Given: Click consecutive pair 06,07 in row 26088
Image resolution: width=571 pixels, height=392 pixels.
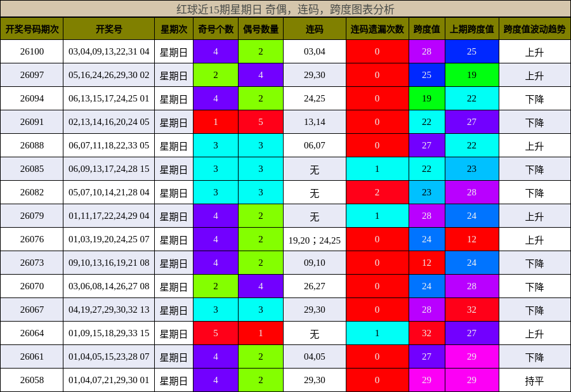Looking at the screenshot, I should coord(315,146).
